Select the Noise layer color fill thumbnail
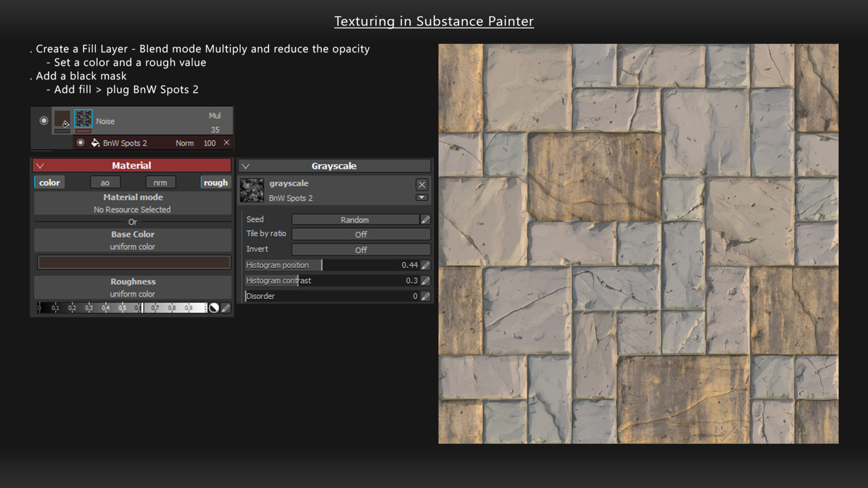The width and height of the screenshot is (868, 488). [x=62, y=119]
